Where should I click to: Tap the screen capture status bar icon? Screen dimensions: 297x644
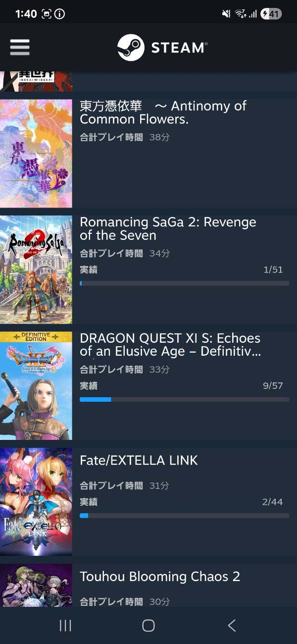coord(47,14)
